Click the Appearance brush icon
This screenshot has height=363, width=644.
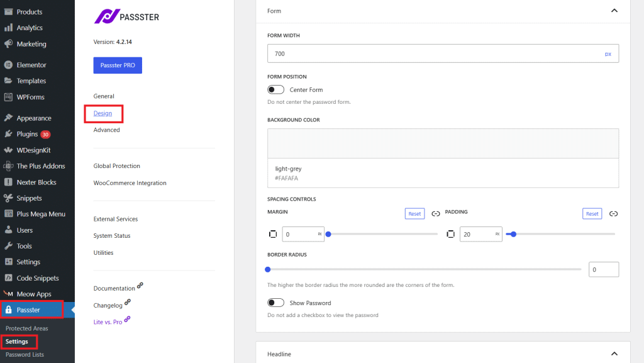pos(8,118)
